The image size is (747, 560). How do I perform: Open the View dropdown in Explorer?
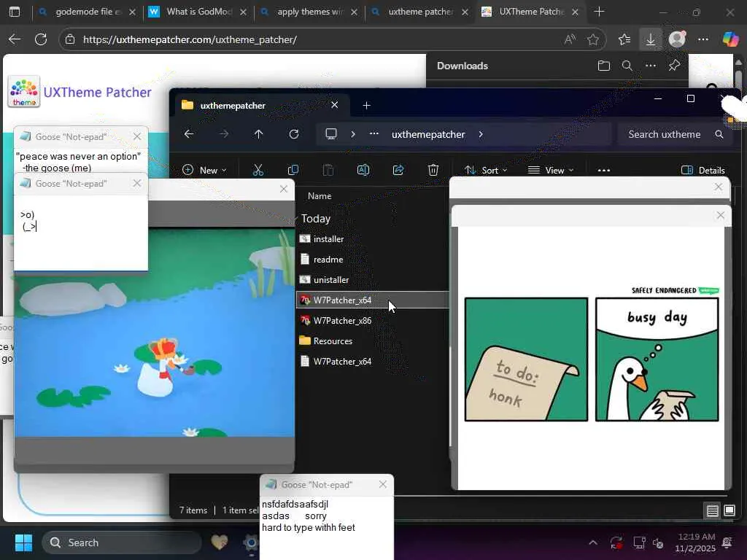click(x=551, y=170)
